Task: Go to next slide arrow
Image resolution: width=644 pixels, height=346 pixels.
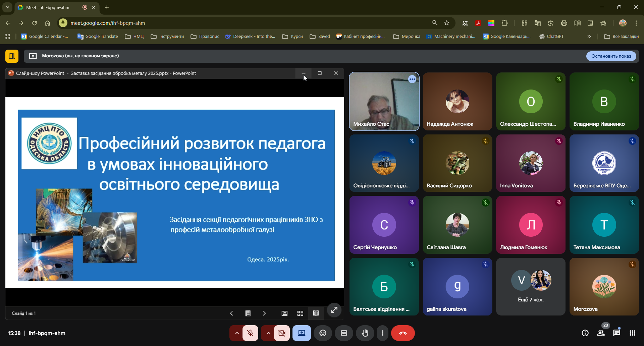Action: click(x=264, y=313)
